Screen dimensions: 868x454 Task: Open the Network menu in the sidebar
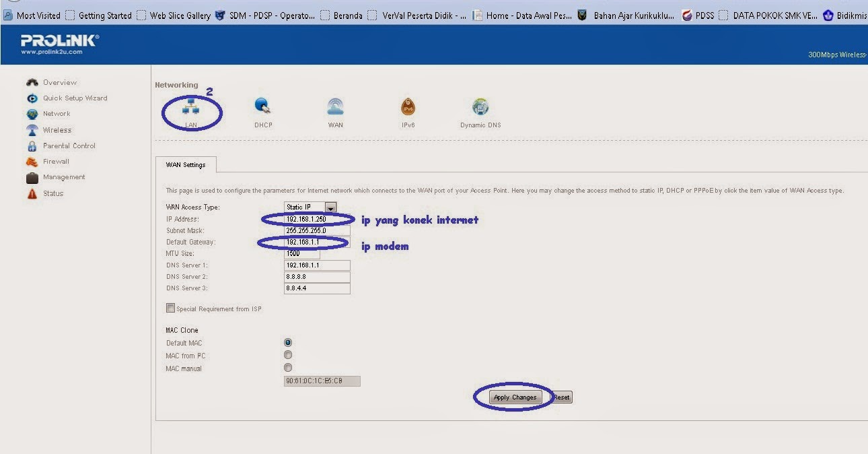(32, 114)
